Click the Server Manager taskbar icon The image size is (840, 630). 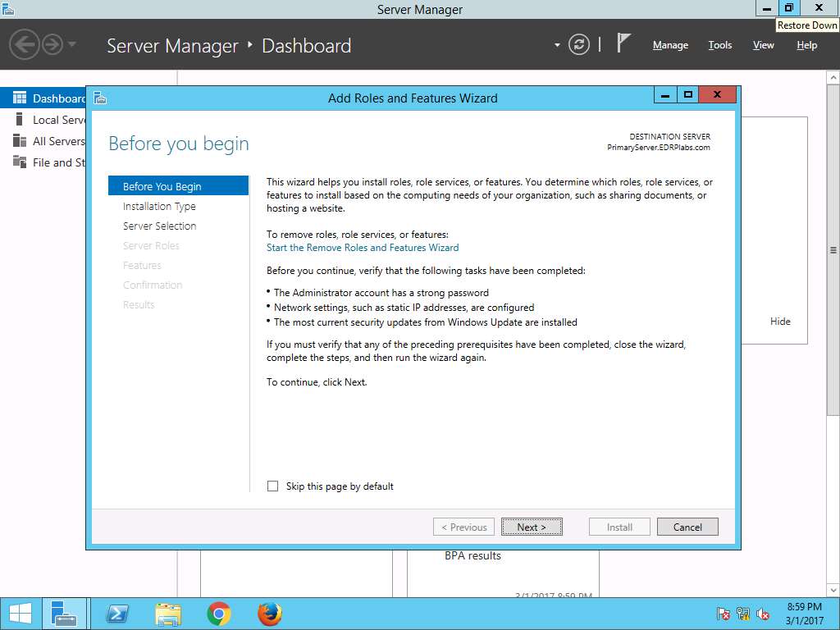(64, 614)
